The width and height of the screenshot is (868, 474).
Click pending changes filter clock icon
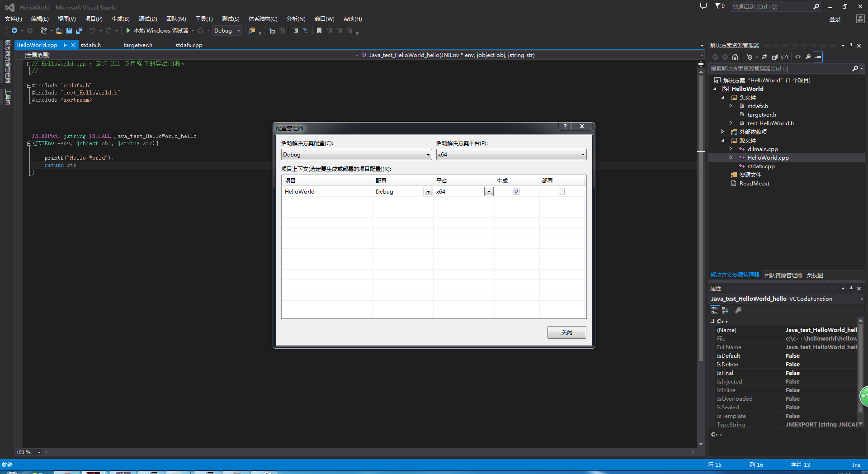[x=750, y=57]
